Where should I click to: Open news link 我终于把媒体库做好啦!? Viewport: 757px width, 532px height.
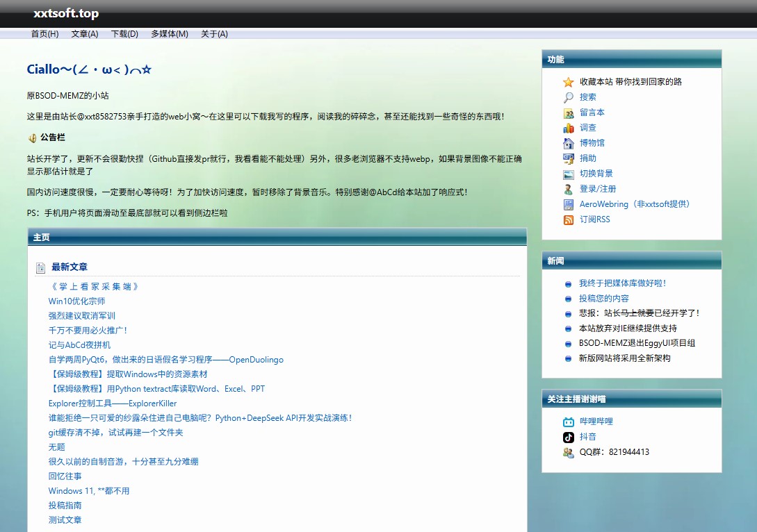[x=623, y=283]
